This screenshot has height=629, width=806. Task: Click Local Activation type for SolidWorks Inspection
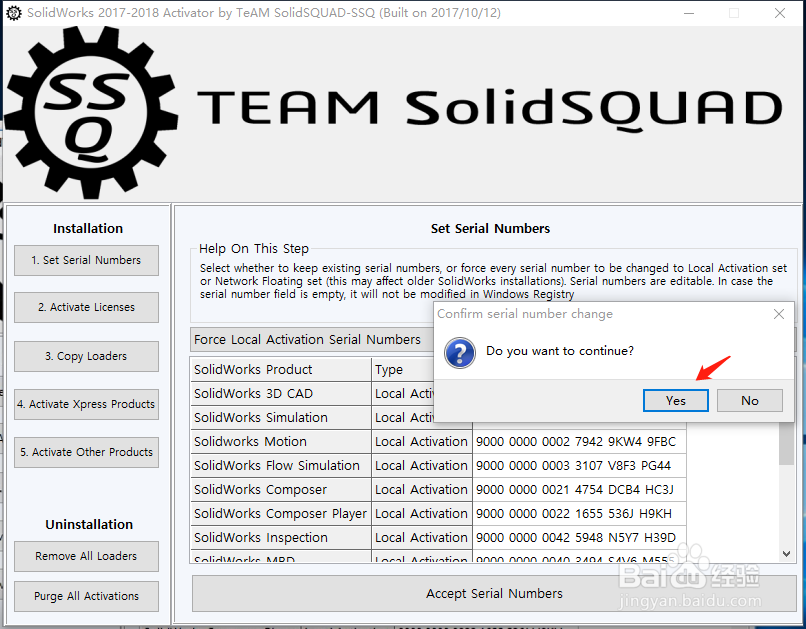coord(422,538)
